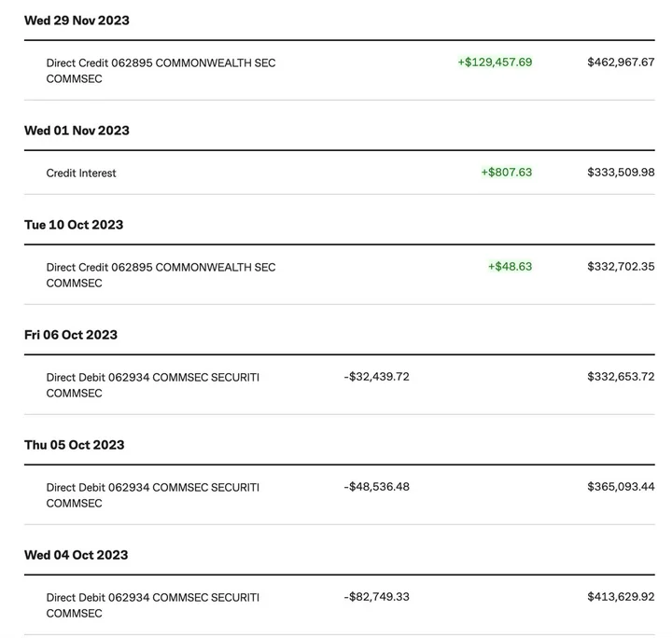Screen dimensions: 672x638
Task: Select the Fri 06 Oct 2023 date header
Action: click(71, 335)
